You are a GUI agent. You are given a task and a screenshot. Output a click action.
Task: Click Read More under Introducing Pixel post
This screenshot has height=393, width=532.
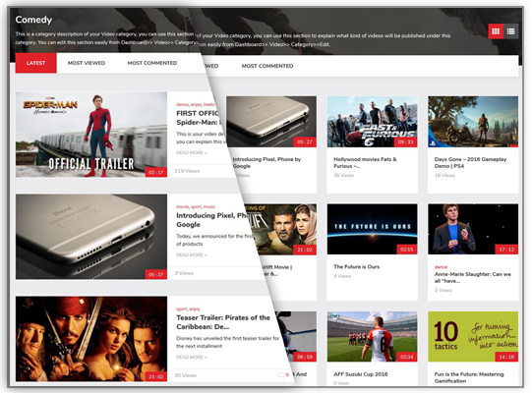[192, 254]
